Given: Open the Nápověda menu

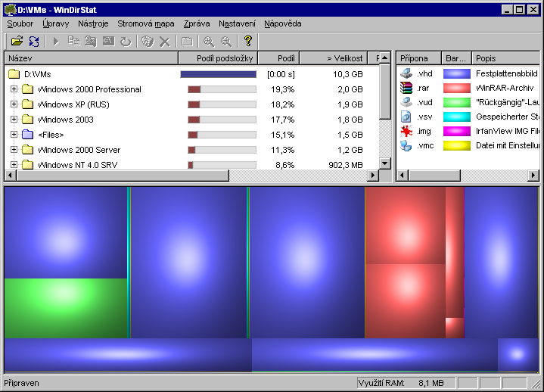Looking at the screenshot, I should point(283,23).
